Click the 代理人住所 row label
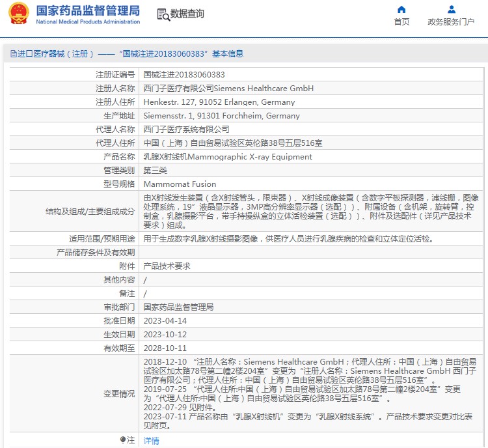 click(115, 143)
